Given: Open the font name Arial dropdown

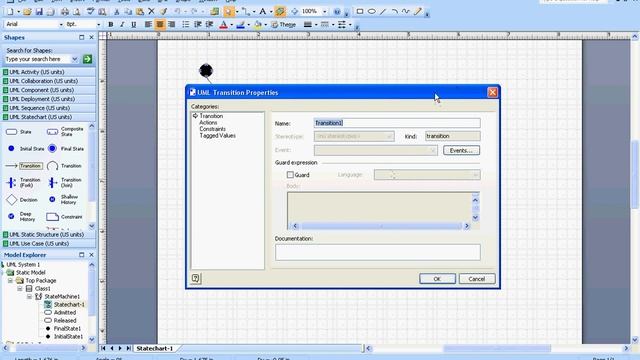Looking at the screenshot, I should pyautogui.click(x=61, y=24).
